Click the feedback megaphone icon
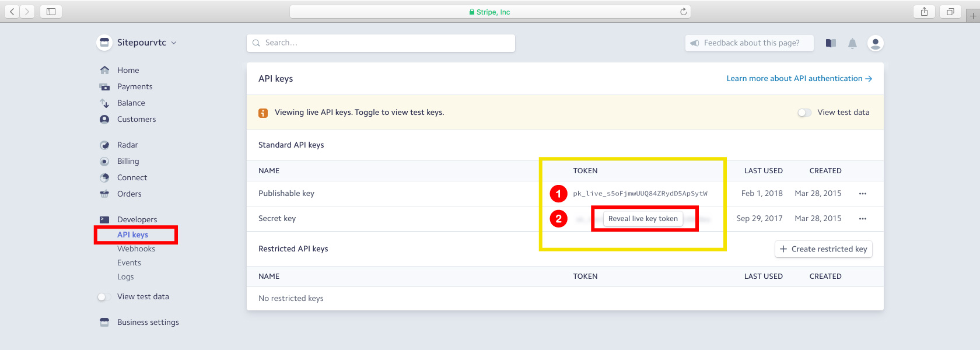The height and width of the screenshot is (350, 980). (x=695, y=43)
